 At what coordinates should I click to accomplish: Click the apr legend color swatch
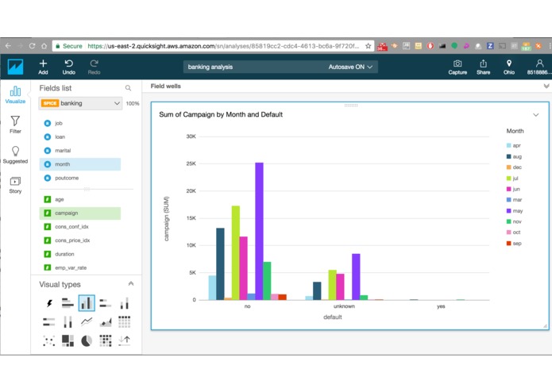pyautogui.click(x=508, y=145)
